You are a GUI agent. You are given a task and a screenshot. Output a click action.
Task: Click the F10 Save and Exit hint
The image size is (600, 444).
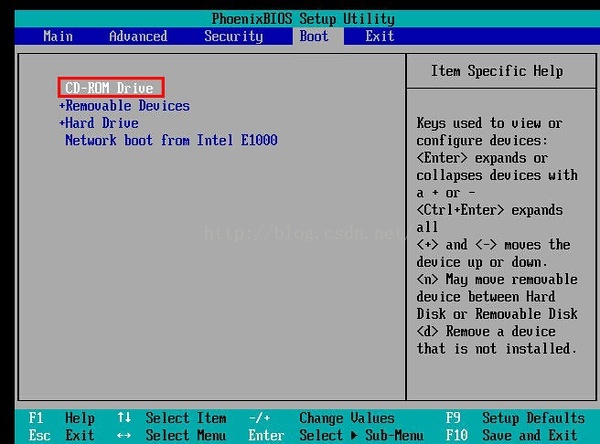(x=512, y=435)
